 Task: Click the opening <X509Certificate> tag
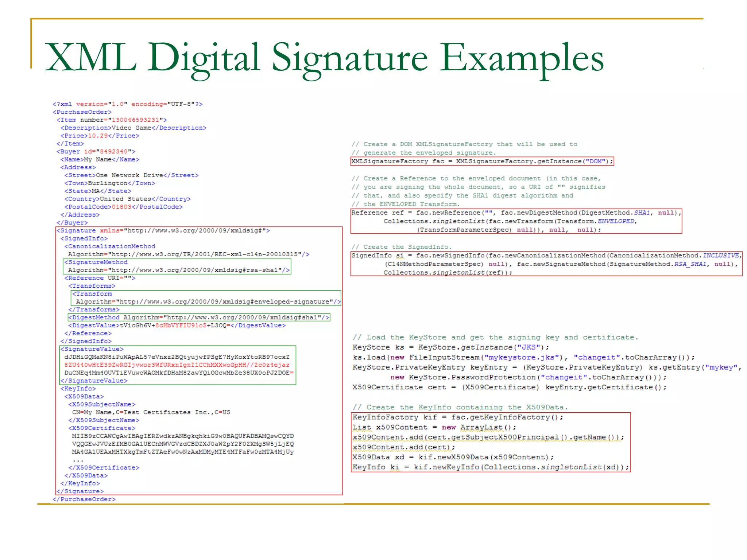[x=102, y=428]
